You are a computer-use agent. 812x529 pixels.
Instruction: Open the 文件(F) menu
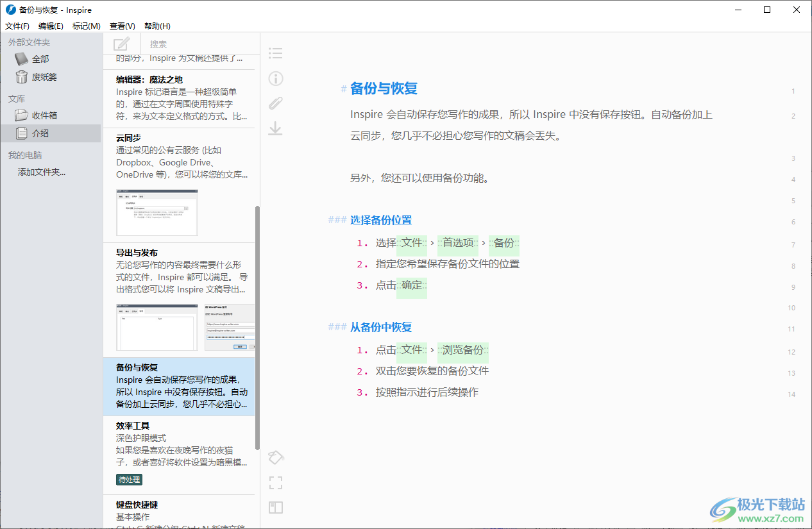pos(17,26)
